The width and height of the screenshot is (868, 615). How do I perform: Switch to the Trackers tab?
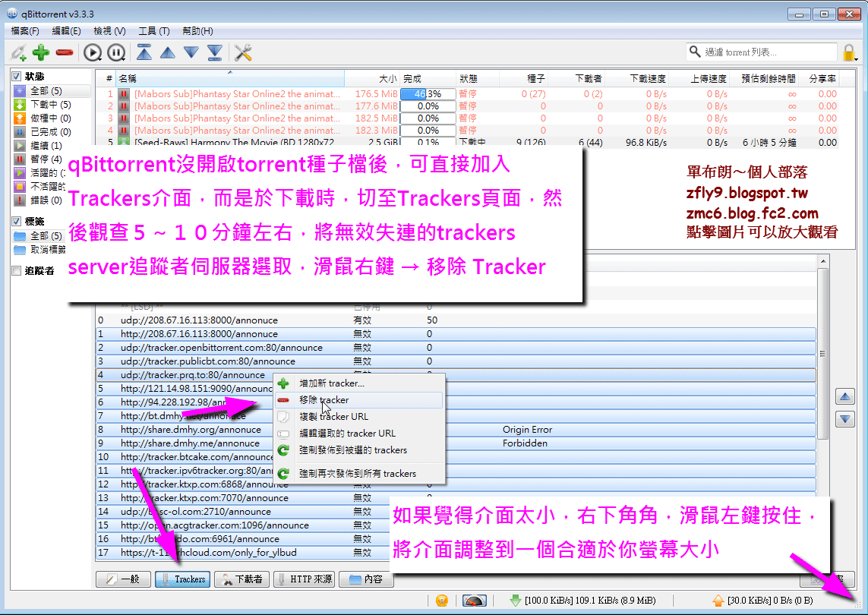[182, 579]
